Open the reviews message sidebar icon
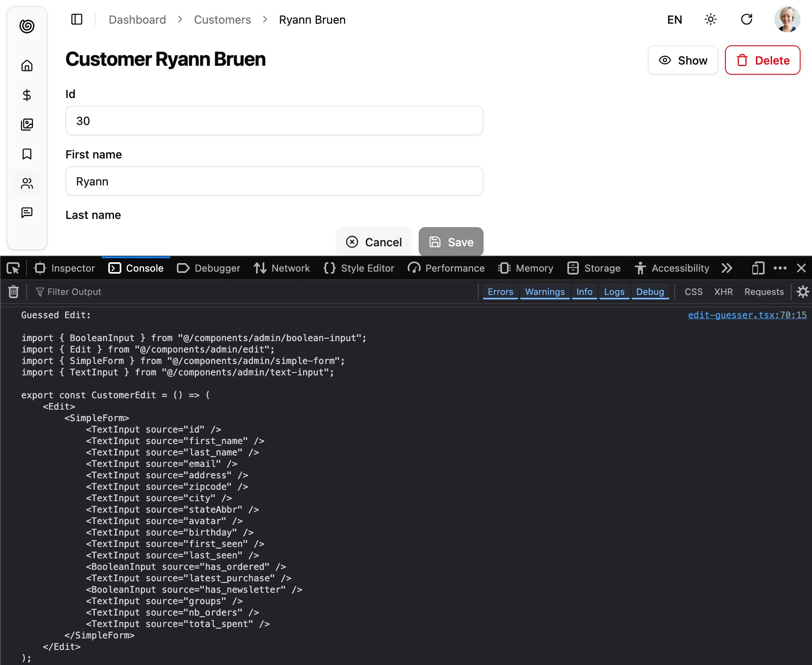Viewport: 812px width, 665px height. point(27,213)
